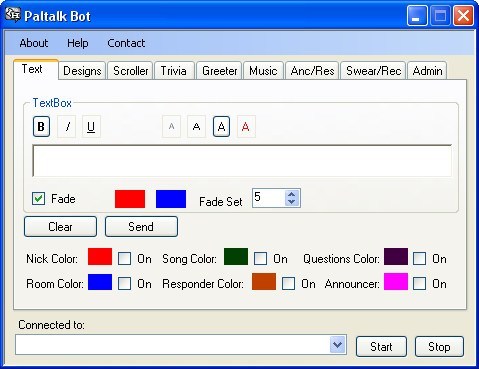
Task: Decrease Fade Set value with down arrow
Action: [x=292, y=202]
